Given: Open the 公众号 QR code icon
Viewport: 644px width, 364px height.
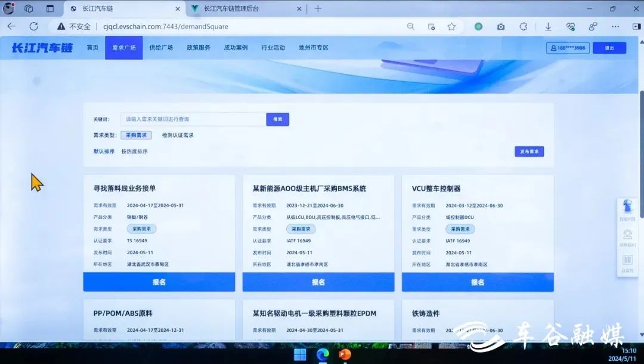Looking at the screenshot, I should pyautogui.click(x=627, y=261).
